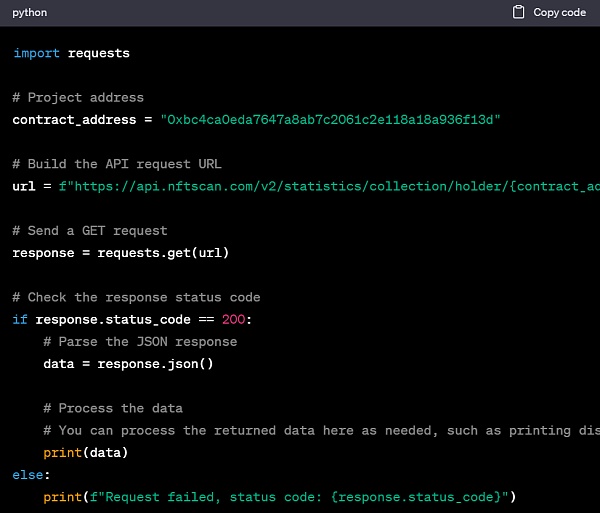Viewport: 600px width, 513px height.
Task: Click the 'if' keyword before response.status_code
Action: click(20, 319)
